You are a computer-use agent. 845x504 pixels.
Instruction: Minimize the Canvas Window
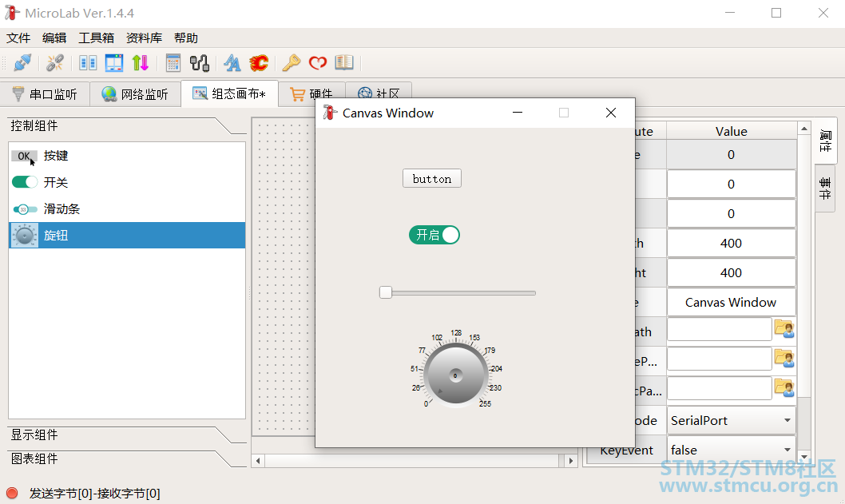click(518, 113)
